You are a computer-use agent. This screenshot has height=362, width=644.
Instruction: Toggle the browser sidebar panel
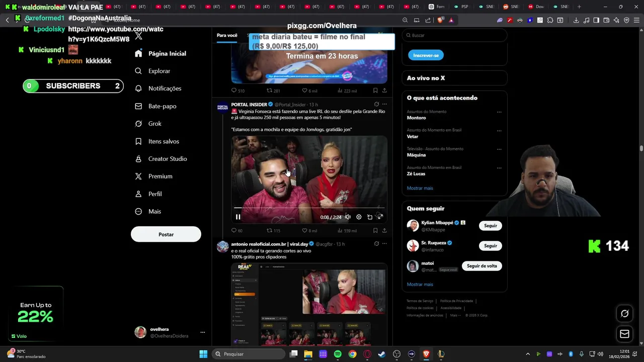pyautogui.click(x=596, y=20)
